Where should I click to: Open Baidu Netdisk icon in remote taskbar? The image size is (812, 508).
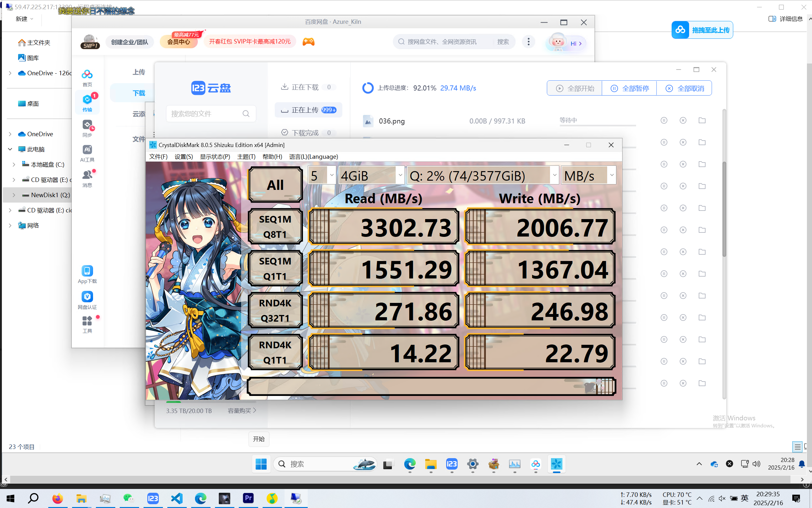pyautogui.click(x=535, y=464)
